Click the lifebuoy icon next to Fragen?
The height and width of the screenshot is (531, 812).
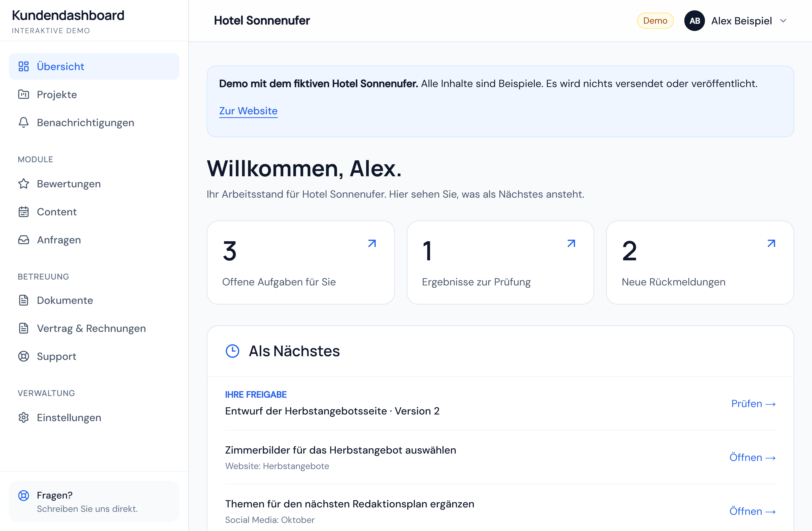click(x=24, y=495)
